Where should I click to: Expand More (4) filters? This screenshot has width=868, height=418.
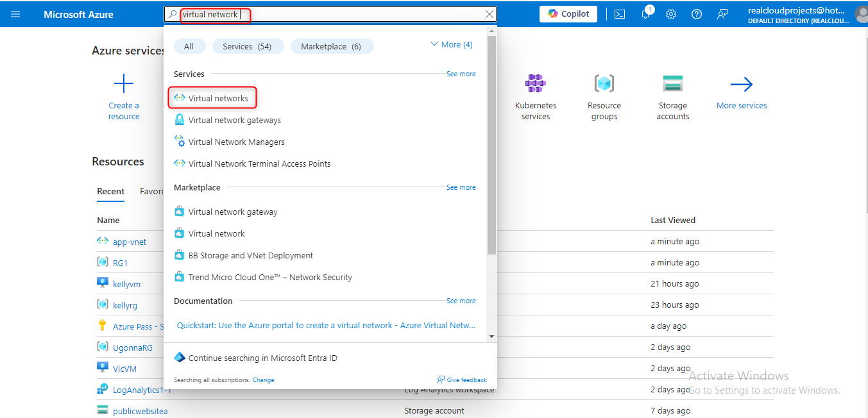point(451,44)
